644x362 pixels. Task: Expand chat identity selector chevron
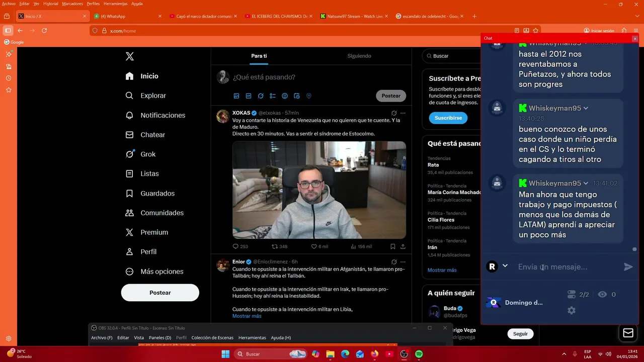(505, 266)
